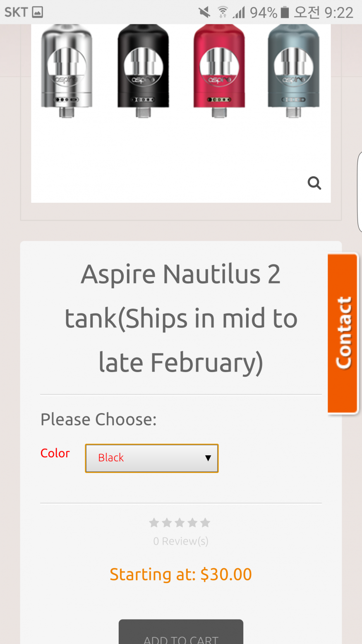Open the orange Contact side tab

[343, 333]
